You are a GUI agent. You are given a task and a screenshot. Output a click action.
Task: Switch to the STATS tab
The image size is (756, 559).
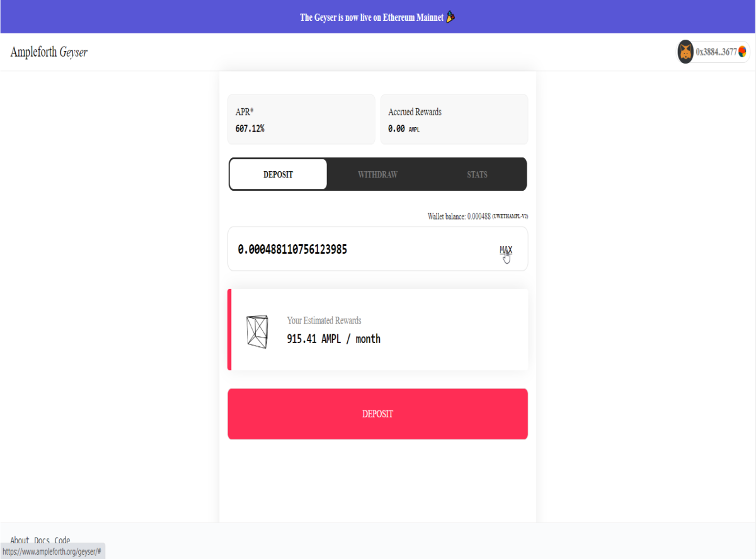click(477, 174)
